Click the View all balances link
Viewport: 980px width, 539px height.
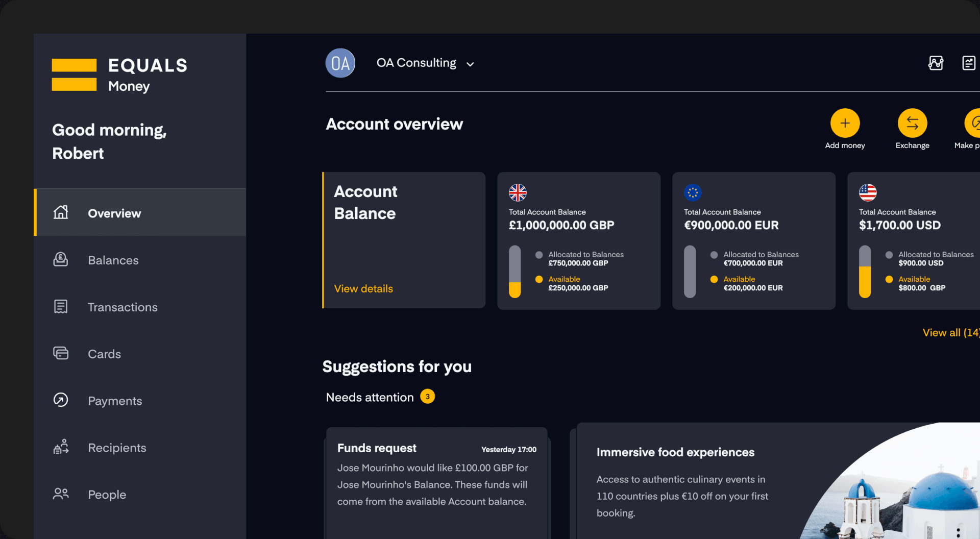(x=950, y=333)
